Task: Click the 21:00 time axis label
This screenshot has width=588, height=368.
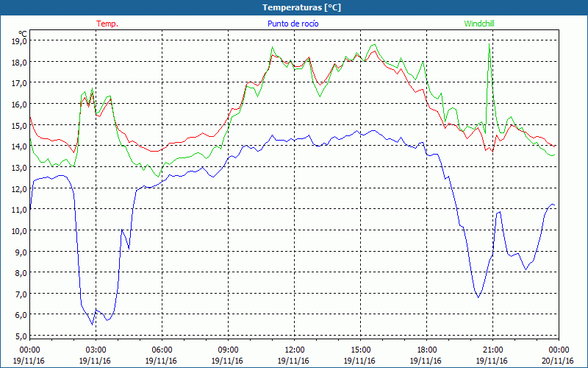Action: pyautogui.click(x=492, y=350)
